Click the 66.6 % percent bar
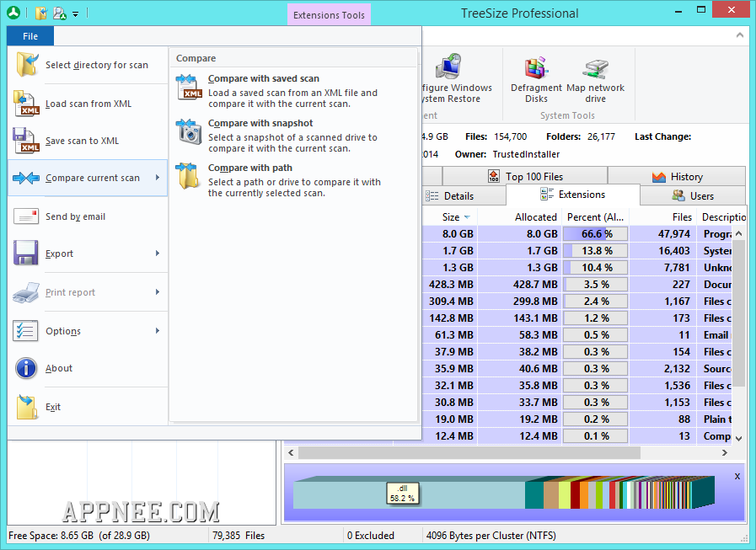Image resolution: width=756 pixels, height=550 pixels. point(596,234)
